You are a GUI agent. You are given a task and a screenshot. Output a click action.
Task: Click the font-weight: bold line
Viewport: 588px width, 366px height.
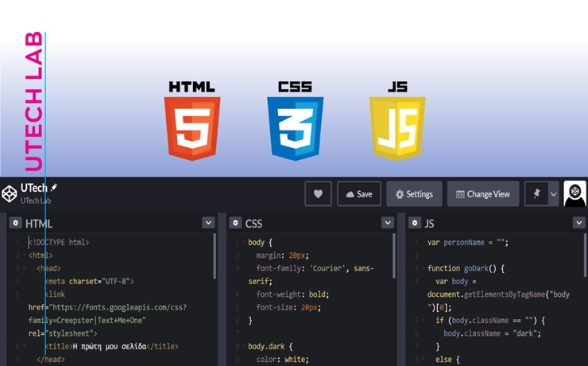292,294
